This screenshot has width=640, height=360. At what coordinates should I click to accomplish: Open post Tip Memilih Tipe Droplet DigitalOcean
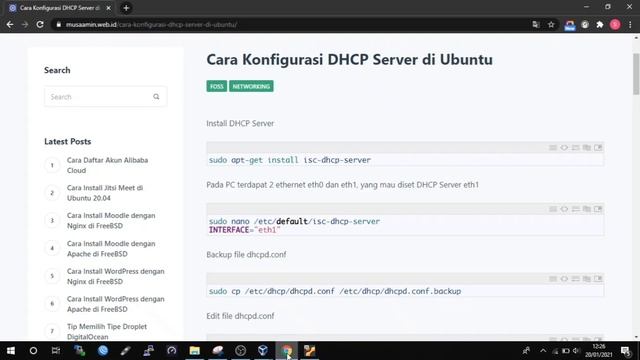pyautogui.click(x=107, y=331)
